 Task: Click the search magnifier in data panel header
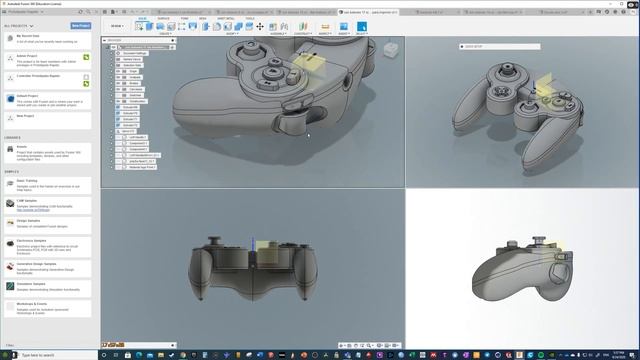click(88, 12)
